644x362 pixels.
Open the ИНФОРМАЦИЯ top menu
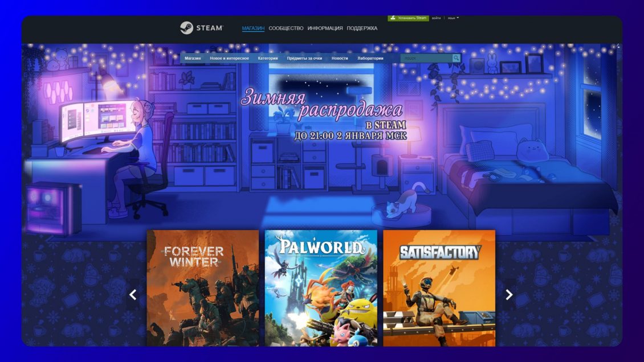[x=325, y=28]
